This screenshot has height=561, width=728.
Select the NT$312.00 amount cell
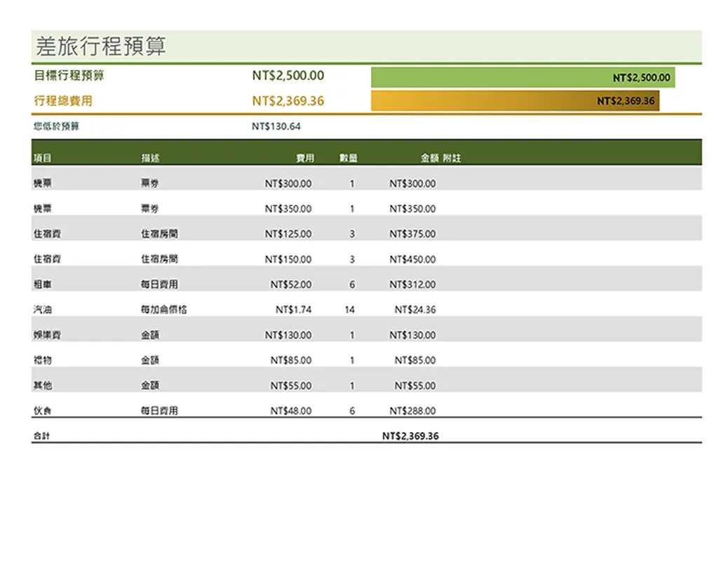[x=413, y=284]
